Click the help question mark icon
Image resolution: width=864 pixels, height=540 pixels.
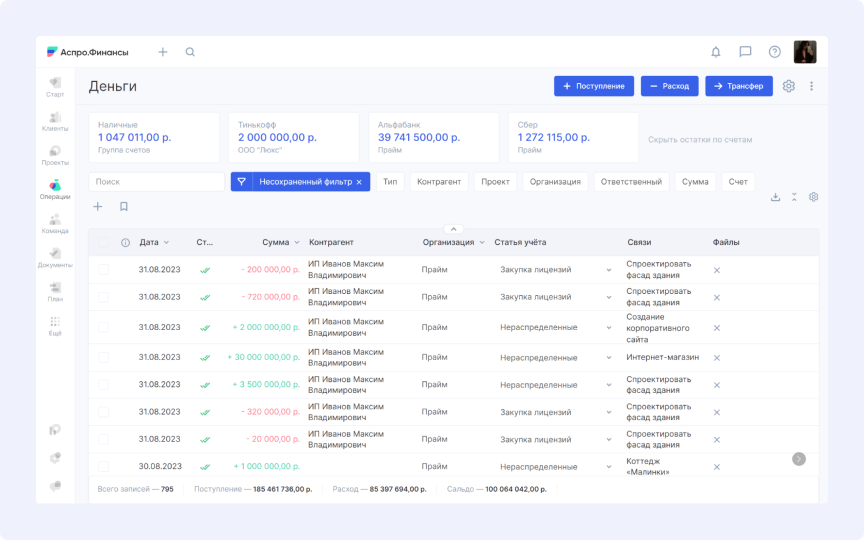coord(774,52)
